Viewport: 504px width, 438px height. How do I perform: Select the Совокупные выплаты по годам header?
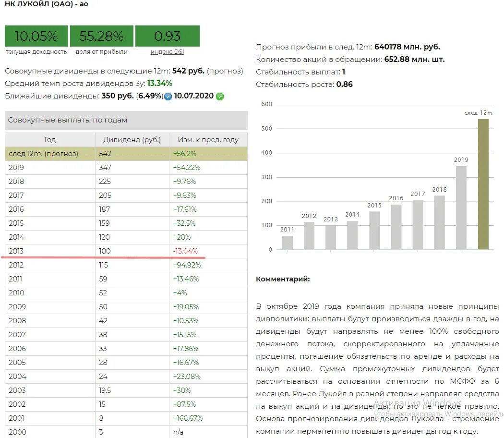tap(126, 120)
